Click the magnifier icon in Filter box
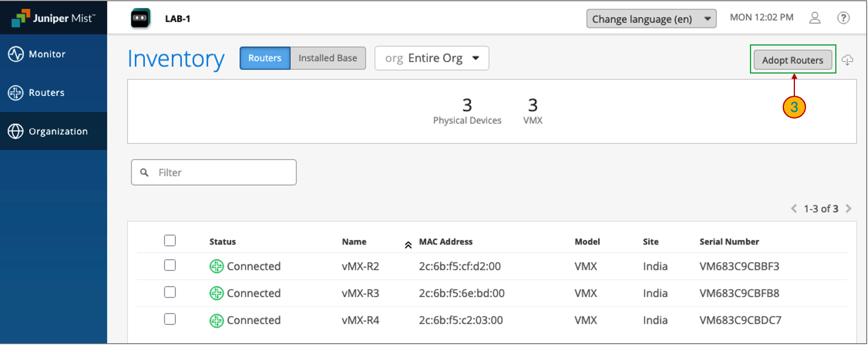 click(144, 173)
